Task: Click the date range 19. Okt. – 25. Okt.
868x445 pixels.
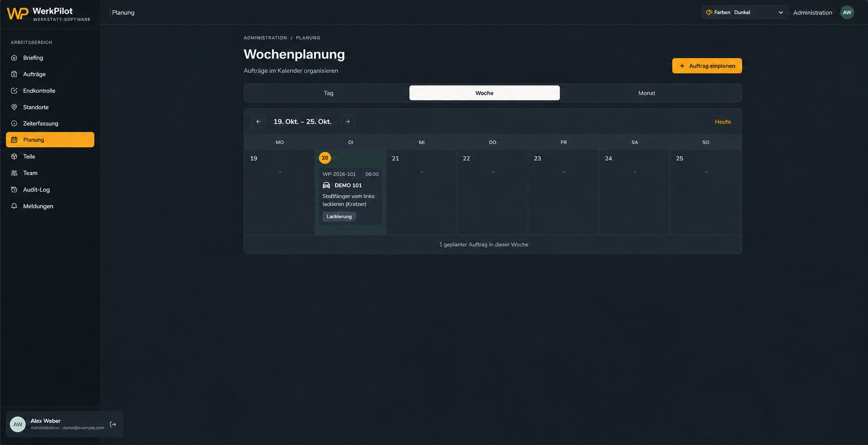Action: pyautogui.click(x=302, y=122)
